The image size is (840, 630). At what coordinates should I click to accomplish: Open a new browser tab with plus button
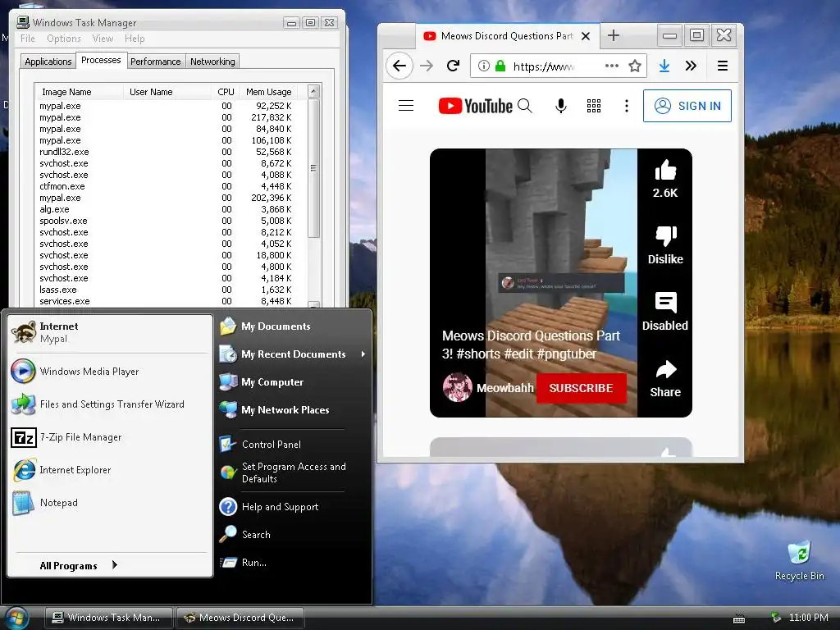click(614, 36)
